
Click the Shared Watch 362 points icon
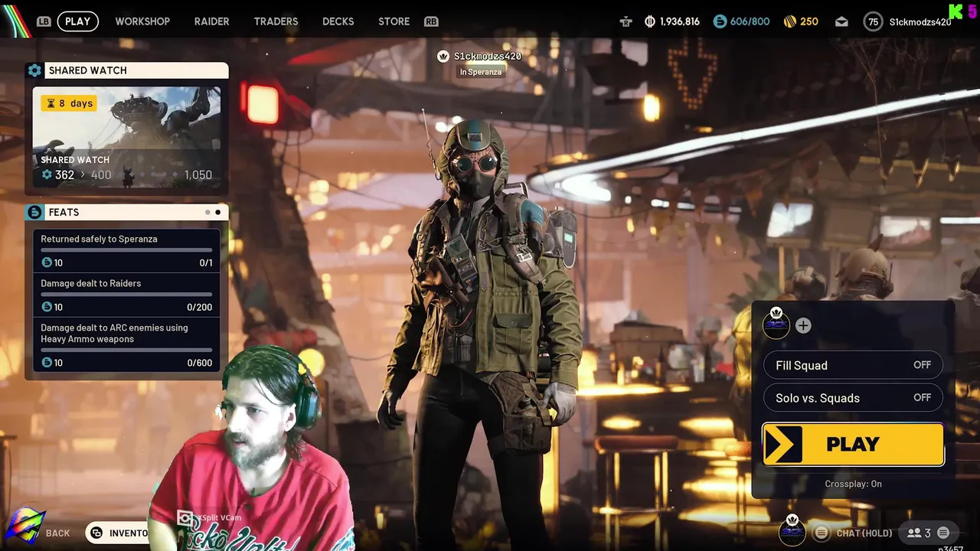47,174
